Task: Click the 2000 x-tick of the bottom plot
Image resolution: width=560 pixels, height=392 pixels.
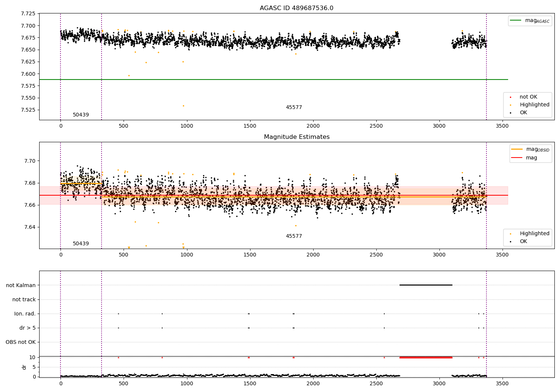Action: point(313,383)
